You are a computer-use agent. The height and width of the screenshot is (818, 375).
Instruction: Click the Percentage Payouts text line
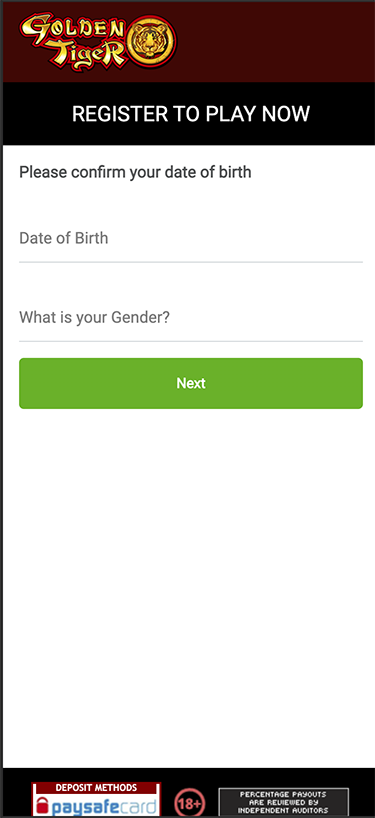click(283, 794)
